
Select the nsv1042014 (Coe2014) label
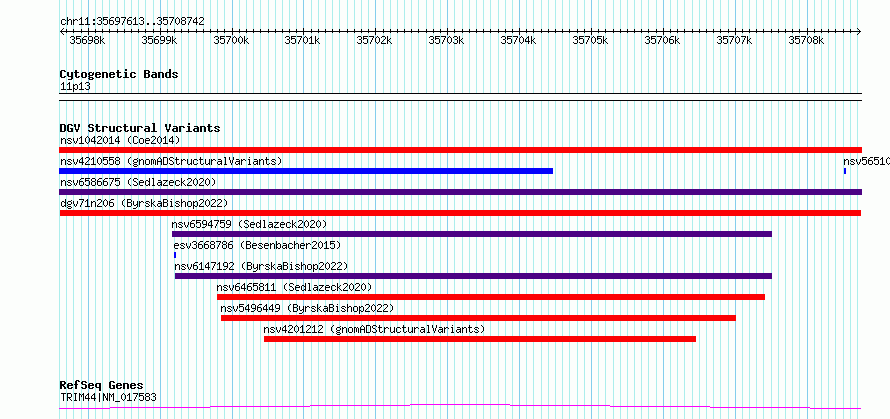(x=120, y=140)
